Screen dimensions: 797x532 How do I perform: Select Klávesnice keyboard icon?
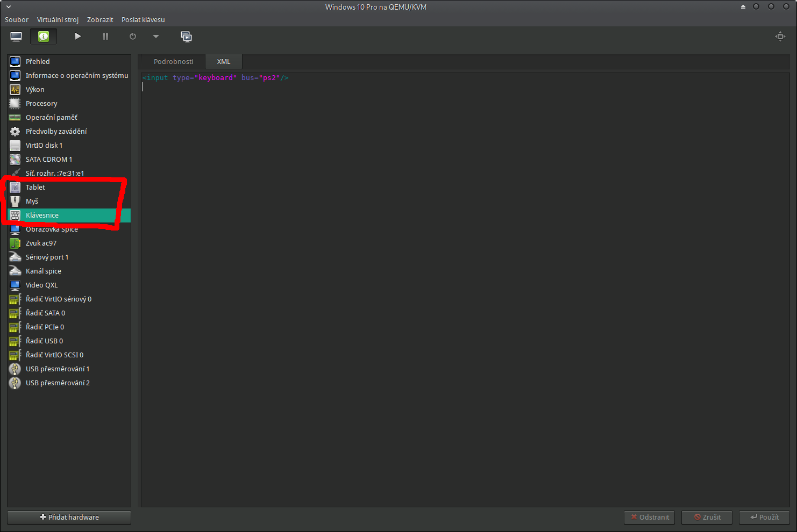point(15,215)
